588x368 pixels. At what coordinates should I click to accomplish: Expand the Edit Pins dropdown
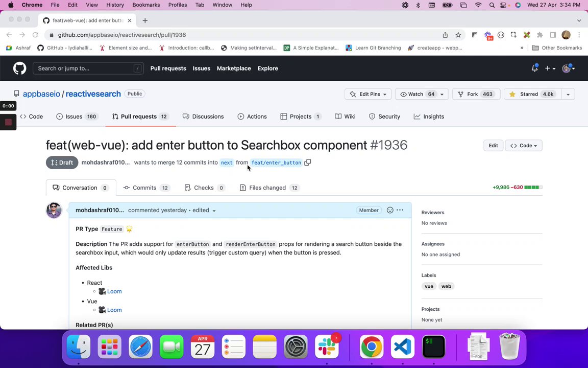pos(368,94)
